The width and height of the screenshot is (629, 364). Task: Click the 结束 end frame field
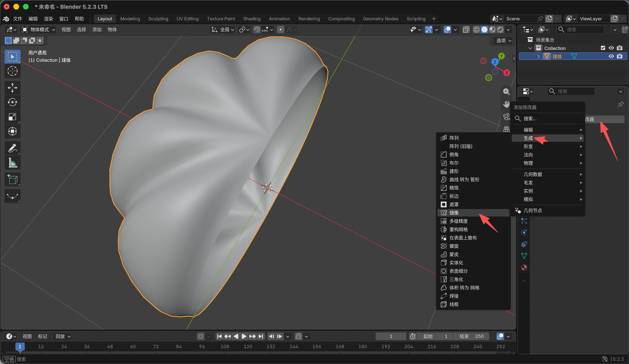(x=471, y=336)
